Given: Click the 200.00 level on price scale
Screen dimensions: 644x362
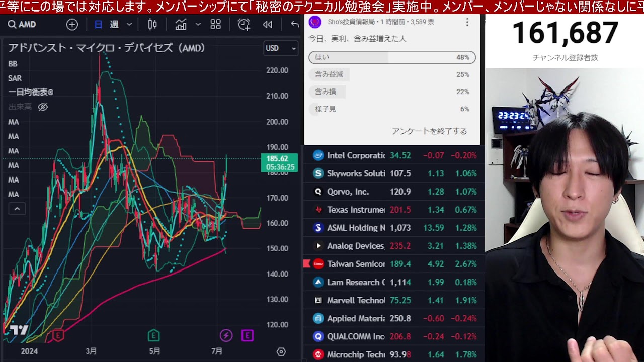Looking at the screenshot, I should pyautogui.click(x=277, y=122).
